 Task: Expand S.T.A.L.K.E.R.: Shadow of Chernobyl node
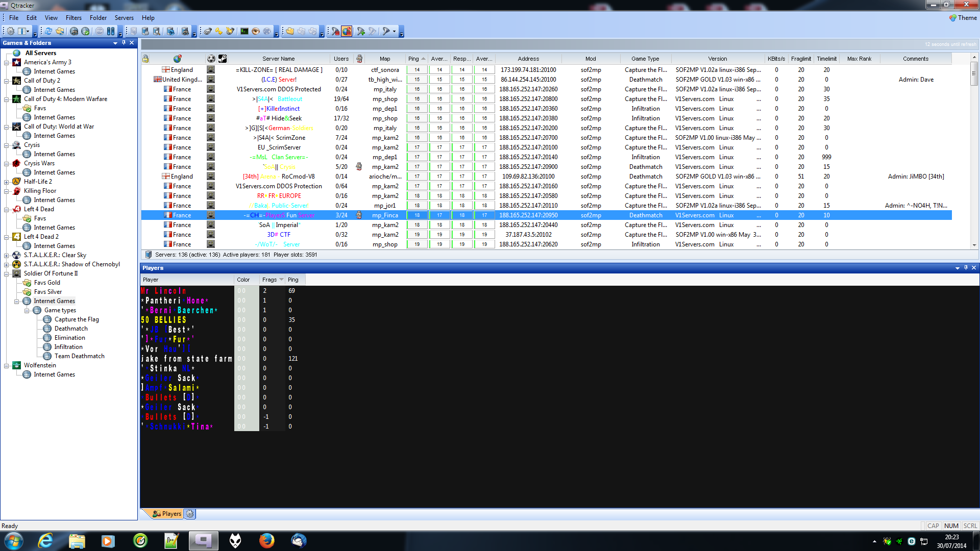[6, 264]
